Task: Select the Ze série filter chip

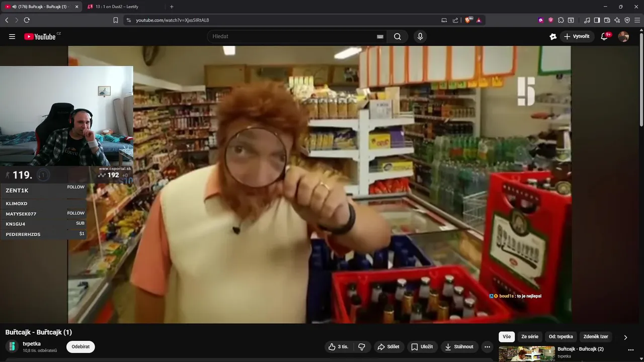Action: [x=530, y=336]
